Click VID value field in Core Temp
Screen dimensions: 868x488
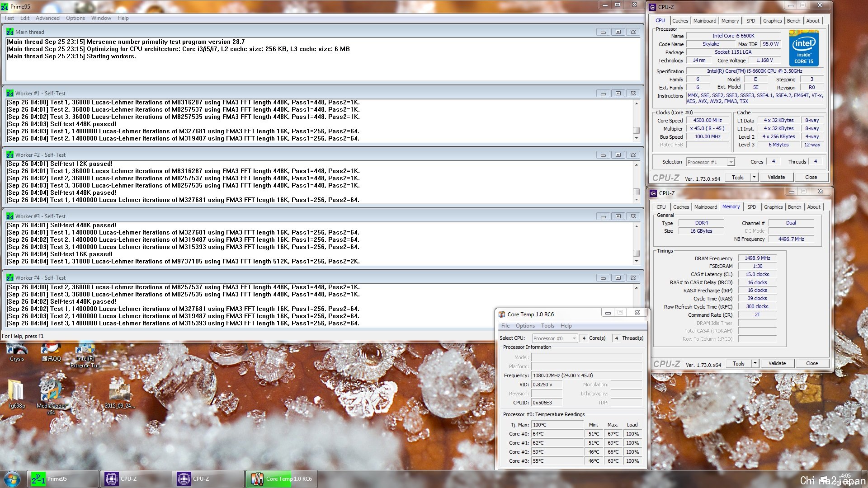click(547, 385)
